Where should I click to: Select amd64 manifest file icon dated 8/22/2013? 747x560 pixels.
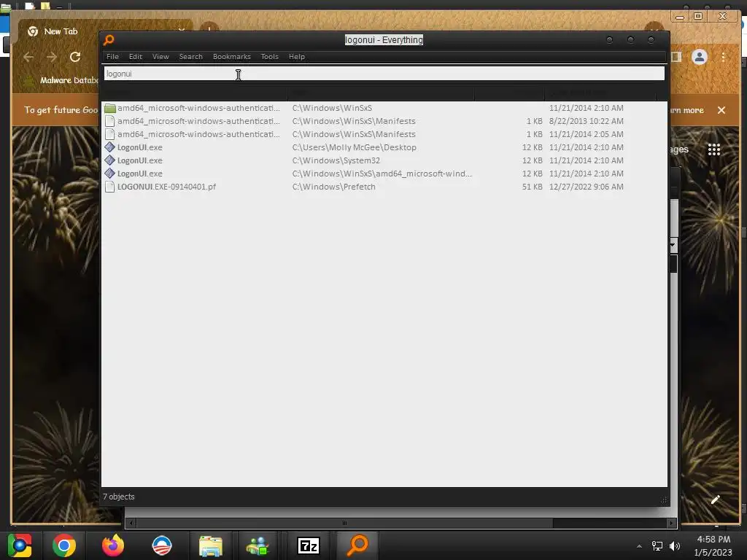coord(109,121)
